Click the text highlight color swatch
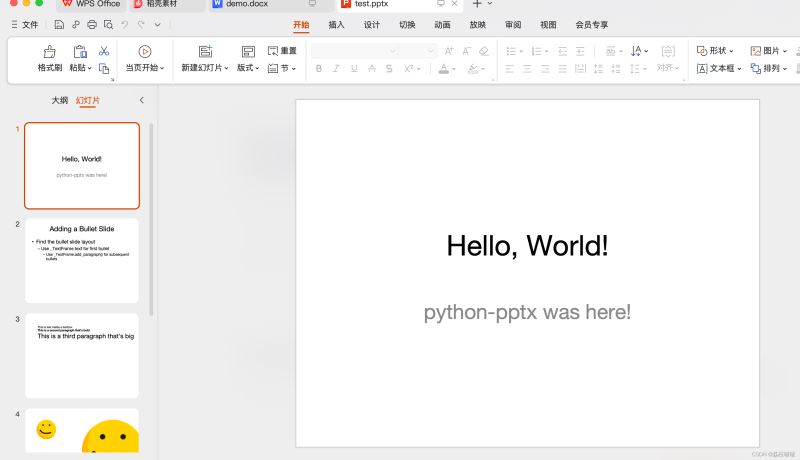Viewport: 800px width, 460px height. 473,68
